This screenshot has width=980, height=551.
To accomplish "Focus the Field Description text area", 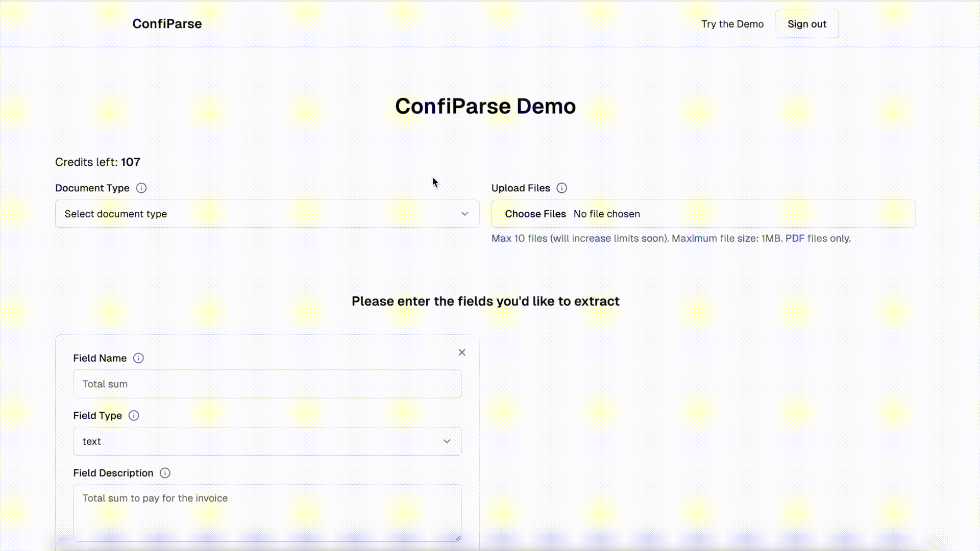I will coord(267,513).
